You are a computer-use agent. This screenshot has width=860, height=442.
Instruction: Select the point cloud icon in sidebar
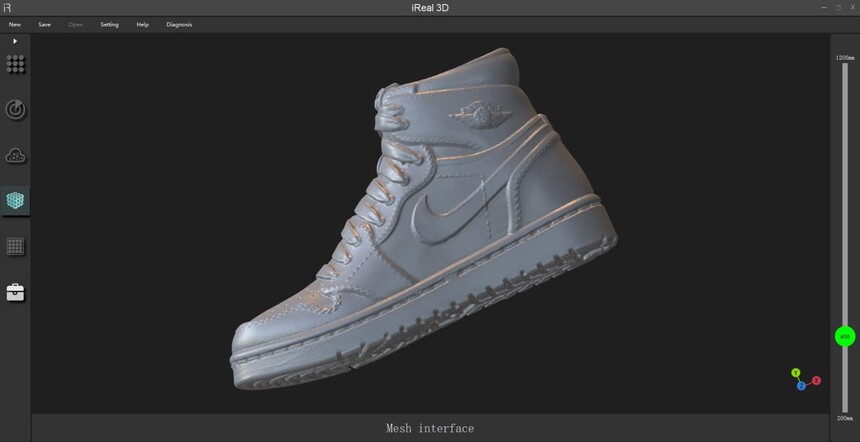[x=15, y=156]
